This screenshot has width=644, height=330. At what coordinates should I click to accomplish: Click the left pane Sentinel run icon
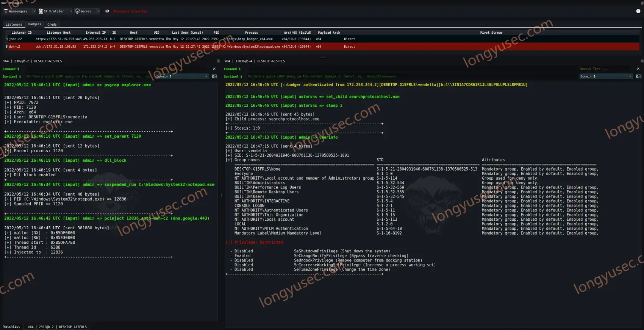[x=214, y=76]
